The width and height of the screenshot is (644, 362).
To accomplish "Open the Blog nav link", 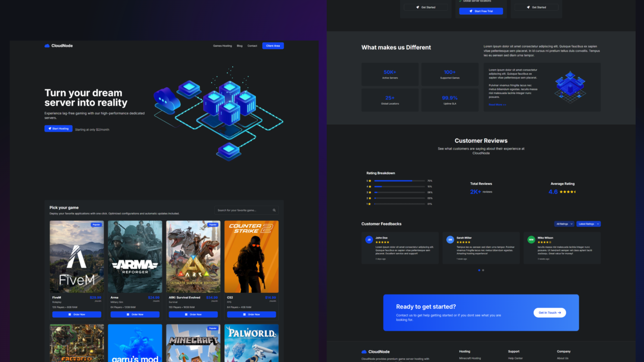I will (x=239, y=46).
